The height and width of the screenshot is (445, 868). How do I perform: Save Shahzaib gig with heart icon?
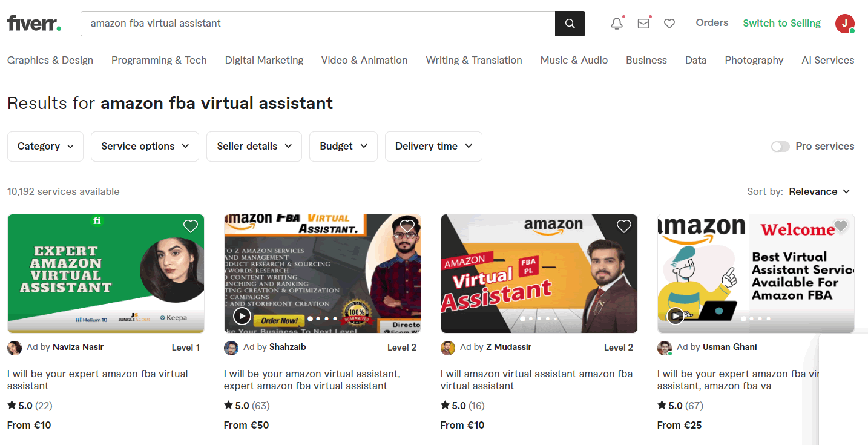coord(407,226)
